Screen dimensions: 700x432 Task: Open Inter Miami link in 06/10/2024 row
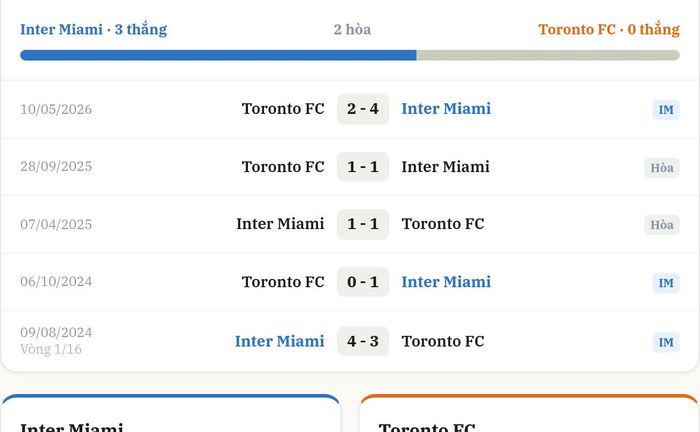pos(446,282)
